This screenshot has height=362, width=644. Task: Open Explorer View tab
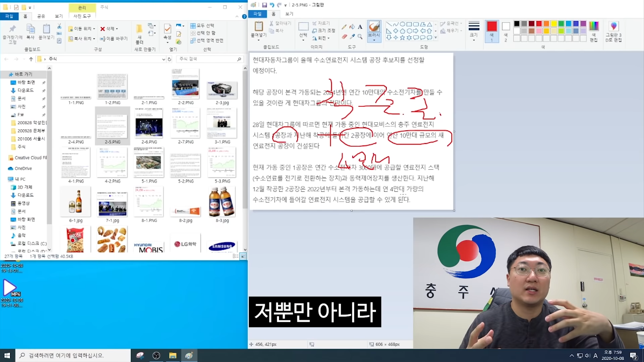[x=59, y=16]
